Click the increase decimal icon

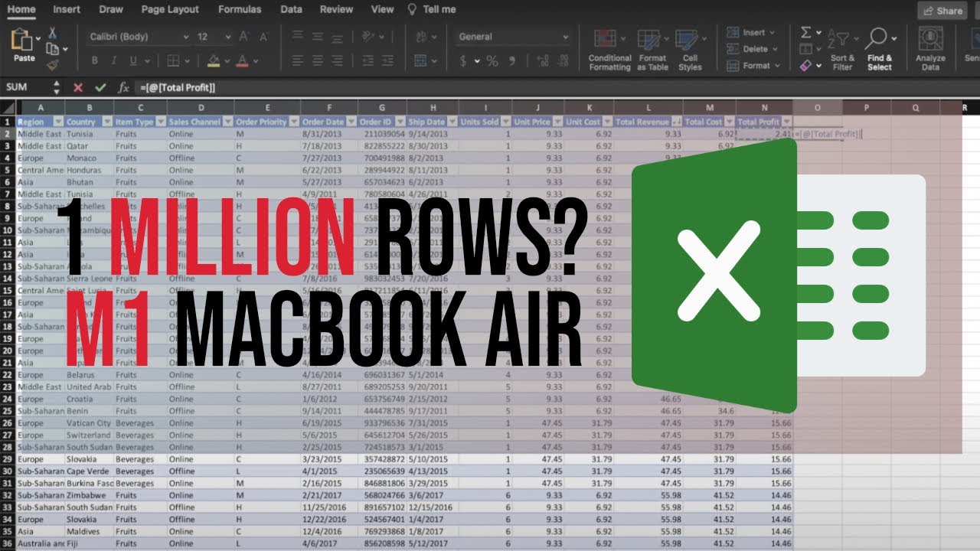[544, 61]
